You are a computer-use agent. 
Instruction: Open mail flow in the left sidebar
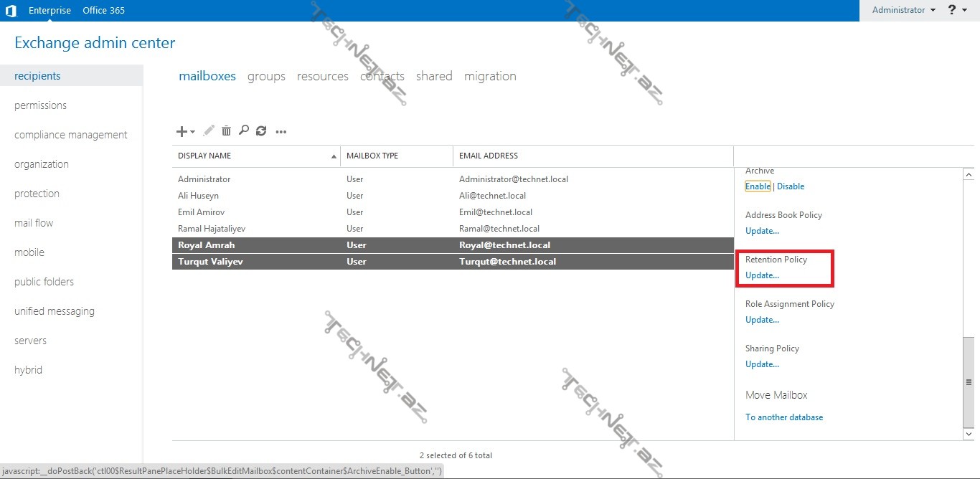(x=34, y=223)
